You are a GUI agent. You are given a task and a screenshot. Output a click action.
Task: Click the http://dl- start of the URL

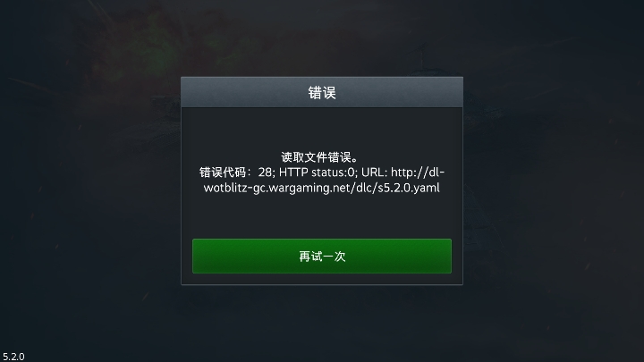tap(418, 173)
